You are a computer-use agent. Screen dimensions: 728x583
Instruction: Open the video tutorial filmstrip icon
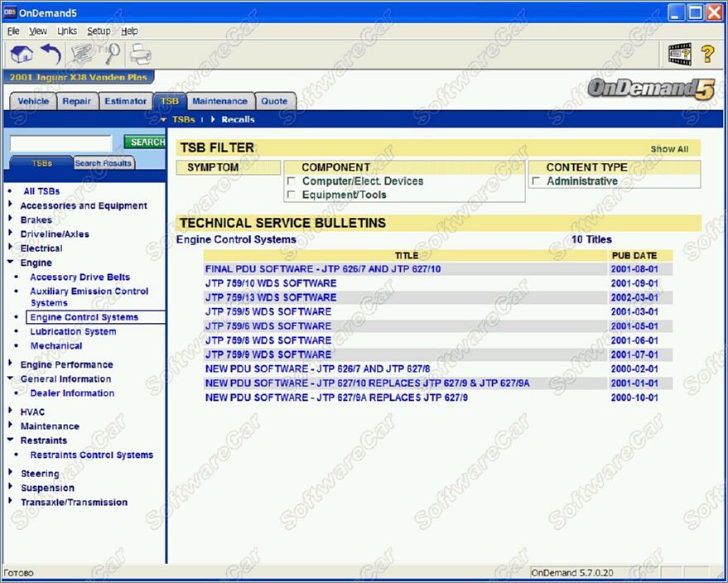(680, 54)
